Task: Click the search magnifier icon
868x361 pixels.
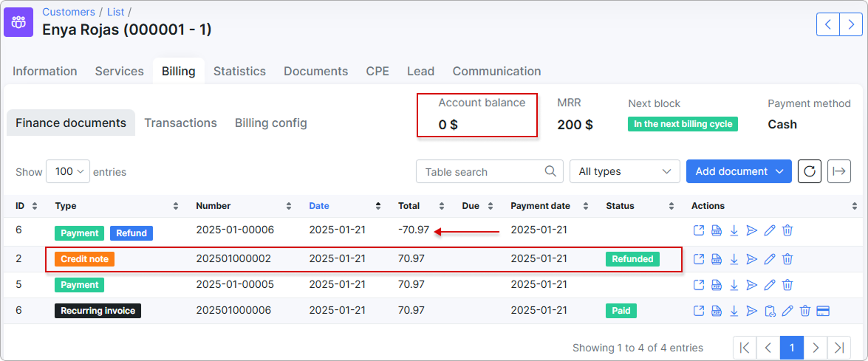Action: 550,171
